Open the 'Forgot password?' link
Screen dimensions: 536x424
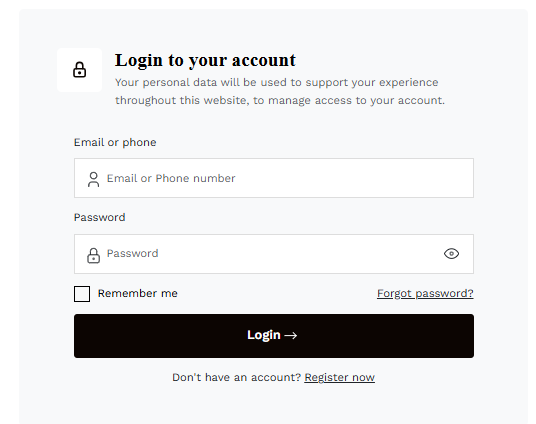[x=425, y=293]
